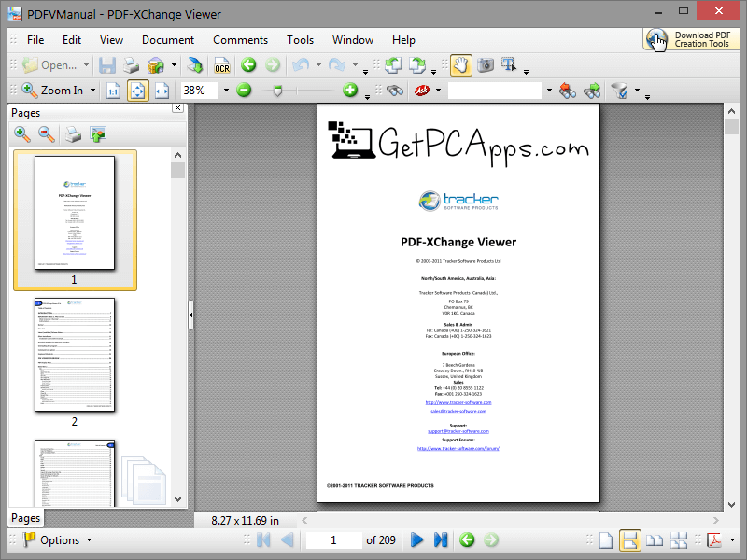The width and height of the screenshot is (747, 560).
Task: Switch to Continuous page layout
Action: point(629,540)
